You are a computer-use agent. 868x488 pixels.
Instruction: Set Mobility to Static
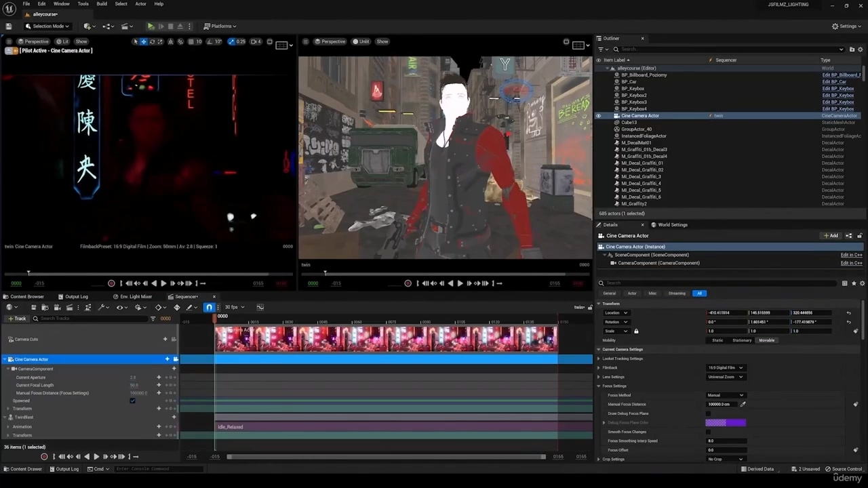[x=717, y=340]
